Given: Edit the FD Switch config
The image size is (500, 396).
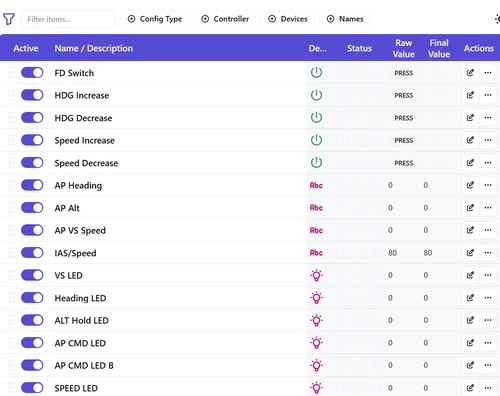Looking at the screenshot, I should [x=470, y=72].
